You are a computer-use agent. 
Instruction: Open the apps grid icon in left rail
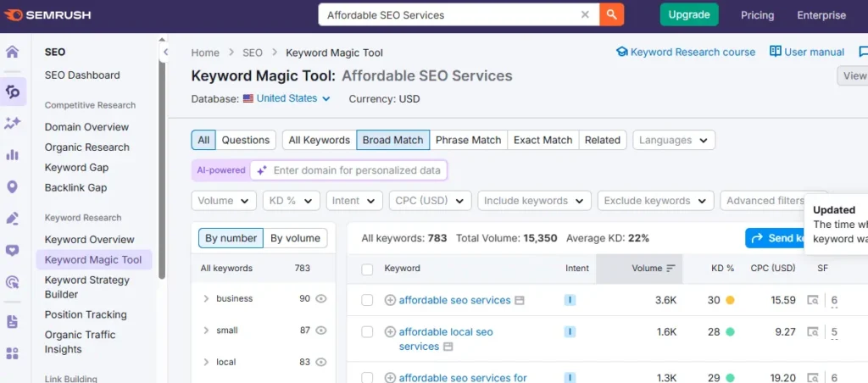pyautogui.click(x=12, y=353)
